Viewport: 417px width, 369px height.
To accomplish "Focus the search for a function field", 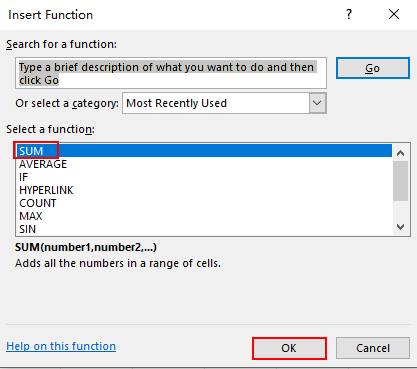I will [171, 73].
